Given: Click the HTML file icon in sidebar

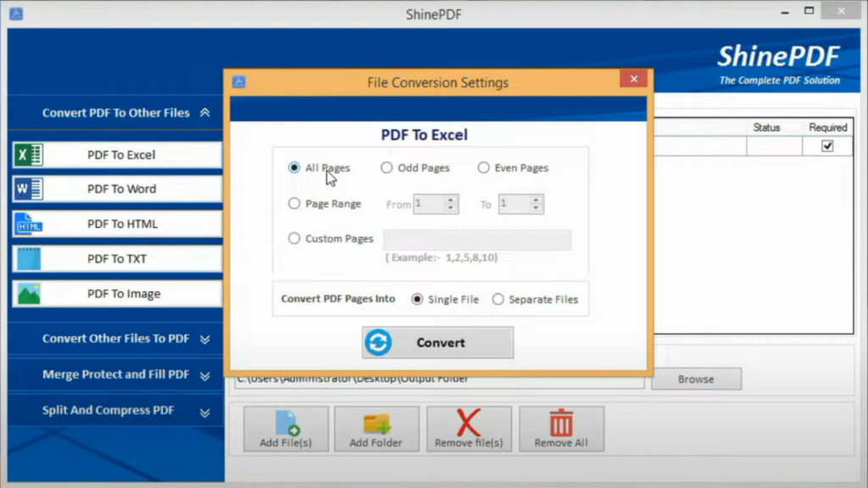Looking at the screenshot, I should point(28,224).
